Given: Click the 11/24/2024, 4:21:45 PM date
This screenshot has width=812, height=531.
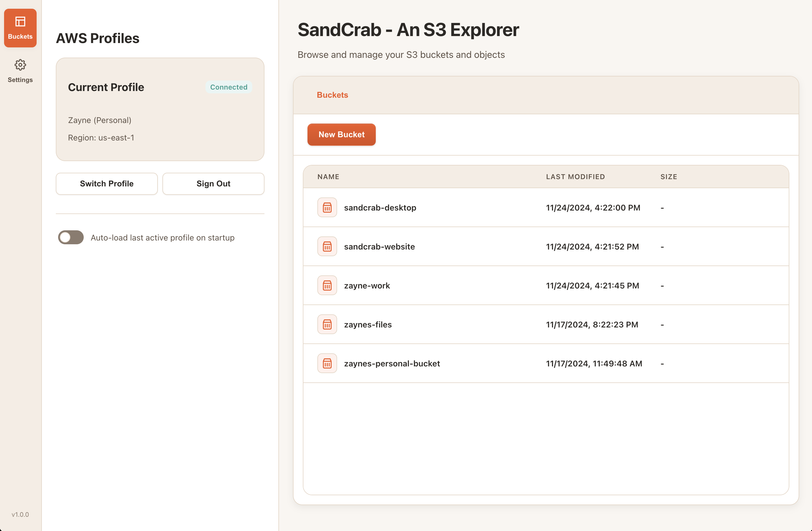Looking at the screenshot, I should pyautogui.click(x=592, y=286).
